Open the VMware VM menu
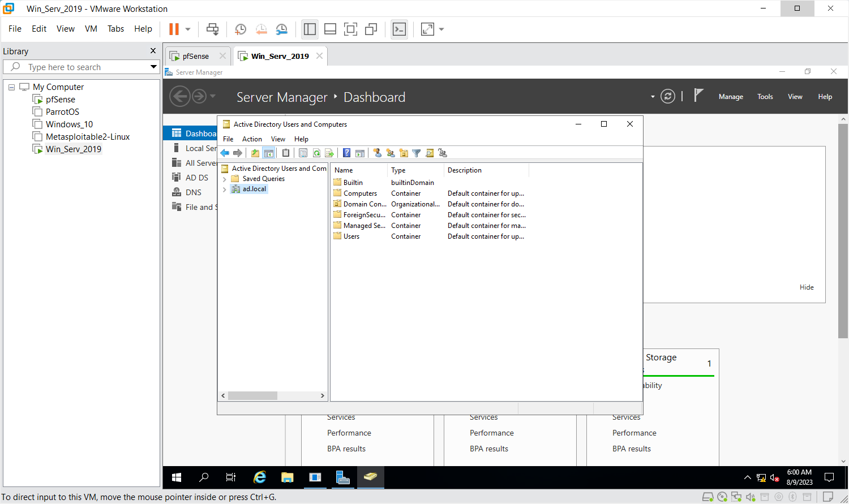 [x=91, y=29]
